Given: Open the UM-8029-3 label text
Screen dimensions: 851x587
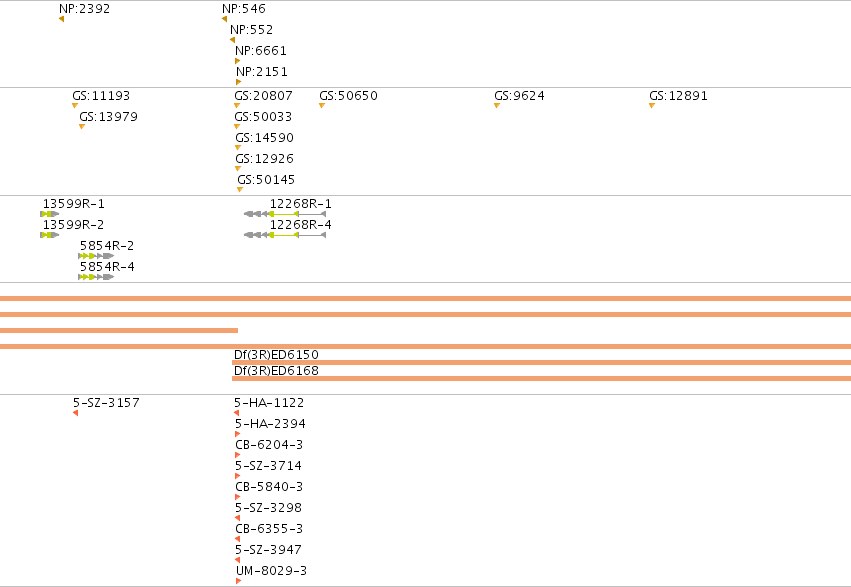Looking at the screenshot, I should [x=272, y=571].
